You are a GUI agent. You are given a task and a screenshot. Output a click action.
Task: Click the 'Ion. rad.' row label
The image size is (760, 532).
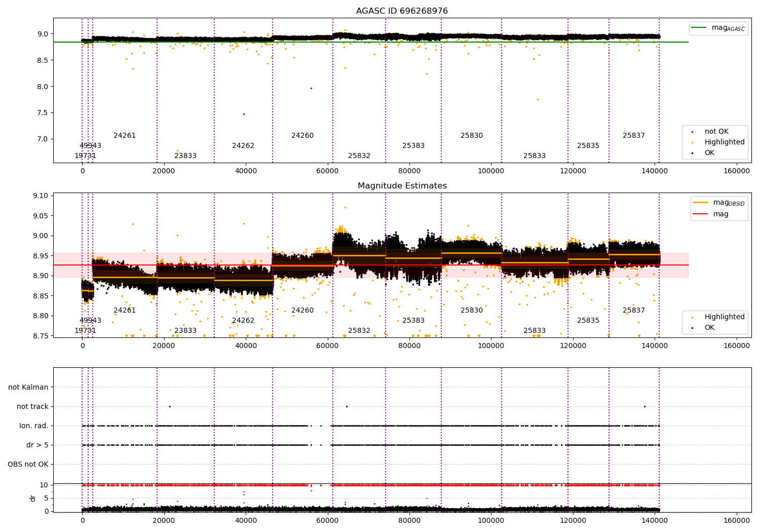point(34,426)
